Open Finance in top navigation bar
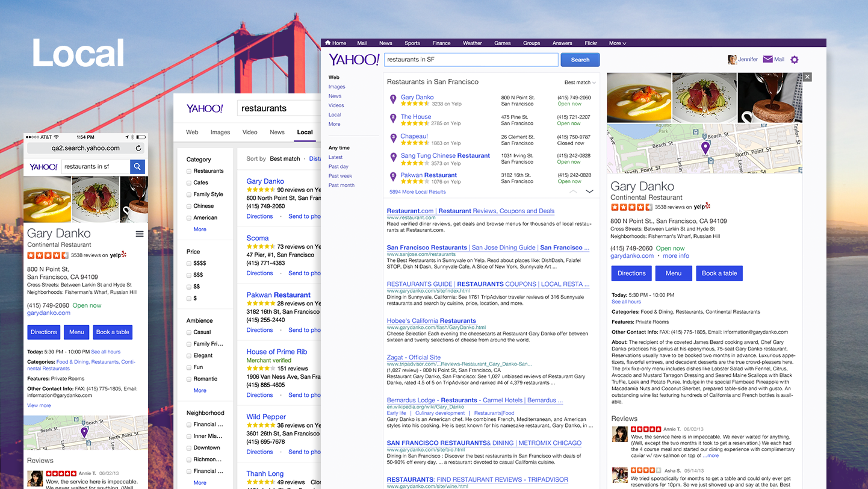This screenshot has width=868, height=489. click(x=441, y=43)
